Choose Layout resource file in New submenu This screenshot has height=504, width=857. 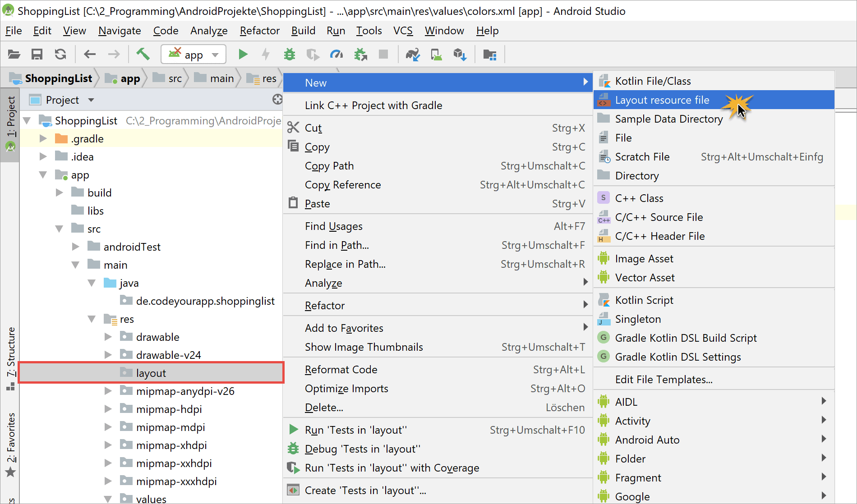click(714, 100)
